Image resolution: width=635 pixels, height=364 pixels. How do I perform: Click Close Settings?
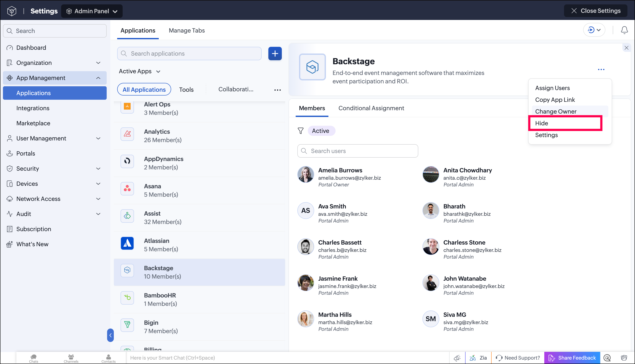pos(596,11)
